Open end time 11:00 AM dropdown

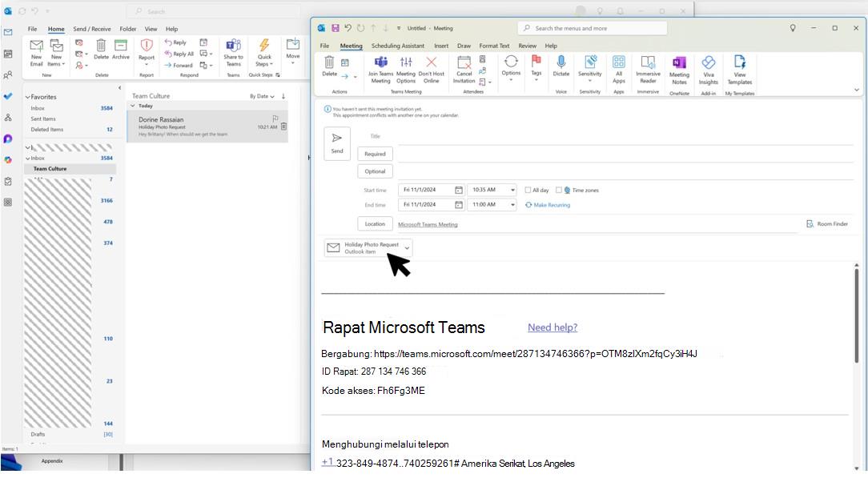[512, 205]
